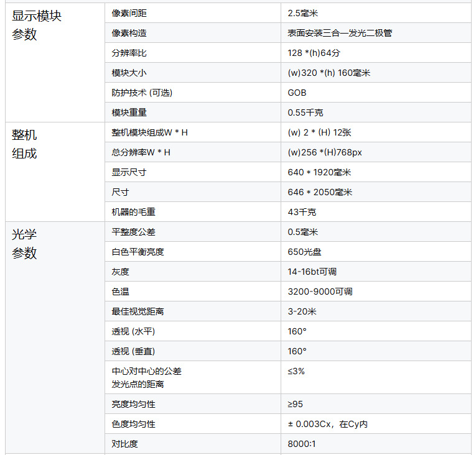Image resolution: width=476 pixels, height=455 pixels.
Task: Click the 640 * 1920毫米 value
Action: [319, 172]
